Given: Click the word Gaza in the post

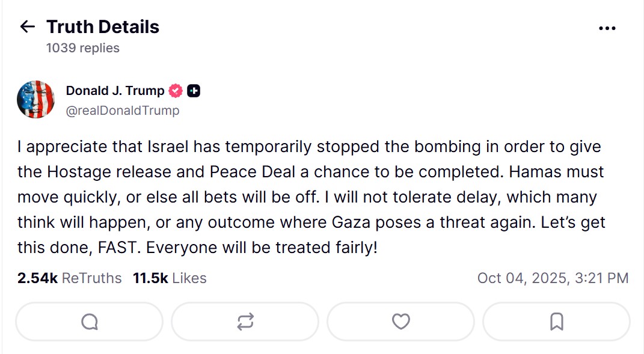Looking at the screenshot, I should [x=354, y=222].
